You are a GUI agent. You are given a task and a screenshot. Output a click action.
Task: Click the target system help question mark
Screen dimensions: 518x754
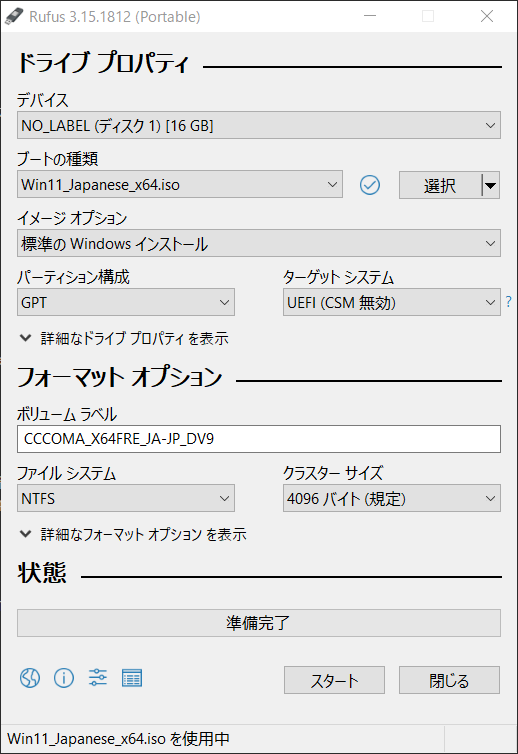pyautogui.click(x=508, y=302)
